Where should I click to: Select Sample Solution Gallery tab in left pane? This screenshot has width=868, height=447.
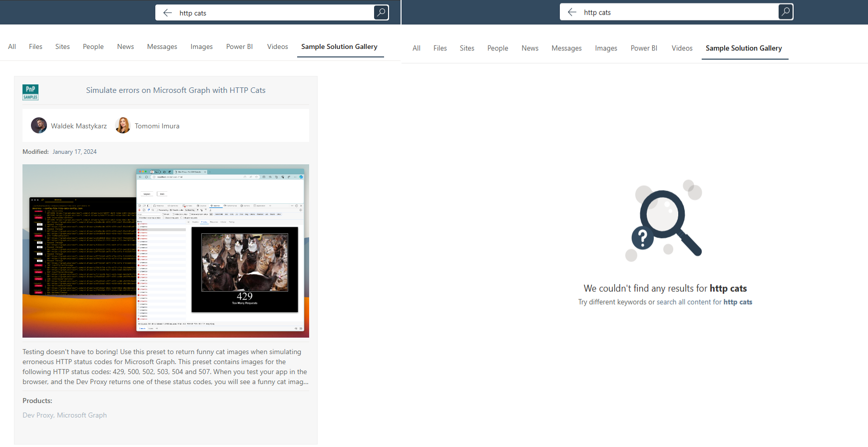pos(340,46)
